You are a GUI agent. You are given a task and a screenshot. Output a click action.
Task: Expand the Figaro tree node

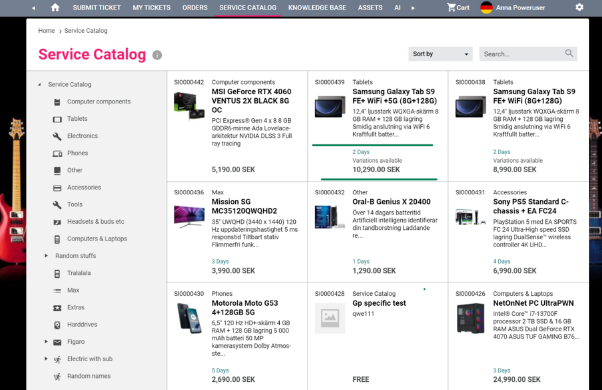[x=46, y=342]
